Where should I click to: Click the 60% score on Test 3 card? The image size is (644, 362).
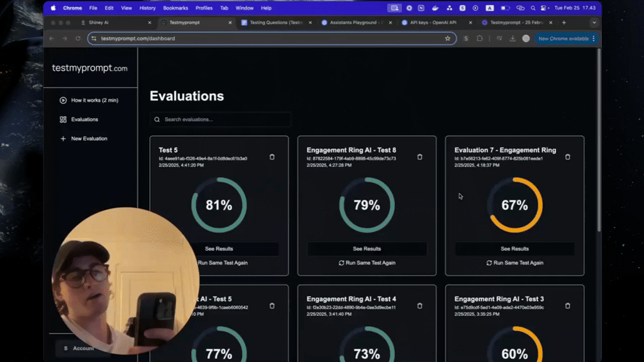[x=514, y=354]
